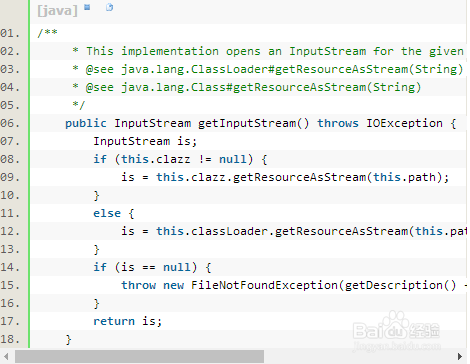Click the 'public' keyword on line 06

pos(86,123)
